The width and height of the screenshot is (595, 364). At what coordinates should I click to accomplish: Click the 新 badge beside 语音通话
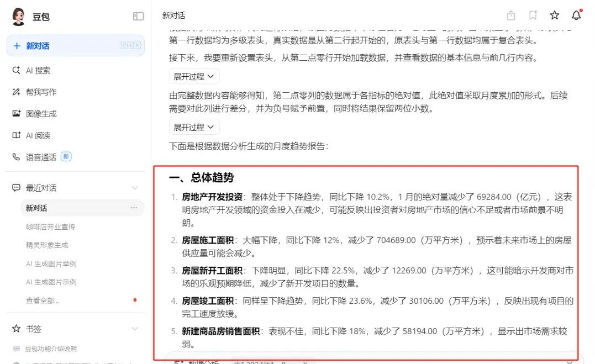66,156
